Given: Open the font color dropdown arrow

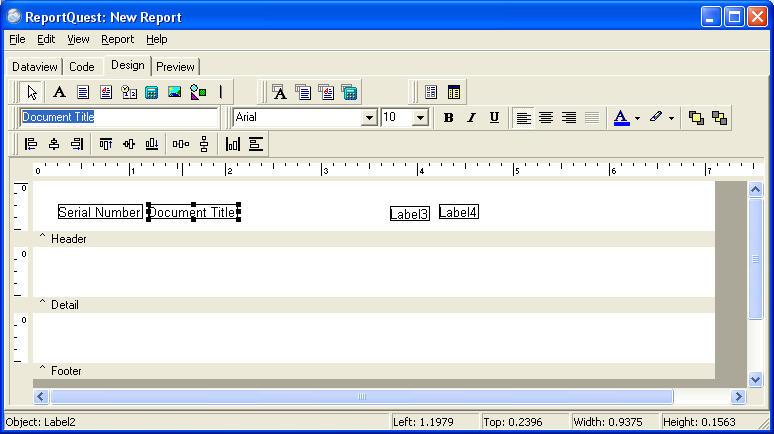Looking at the screenshot, I should (637, 118).
